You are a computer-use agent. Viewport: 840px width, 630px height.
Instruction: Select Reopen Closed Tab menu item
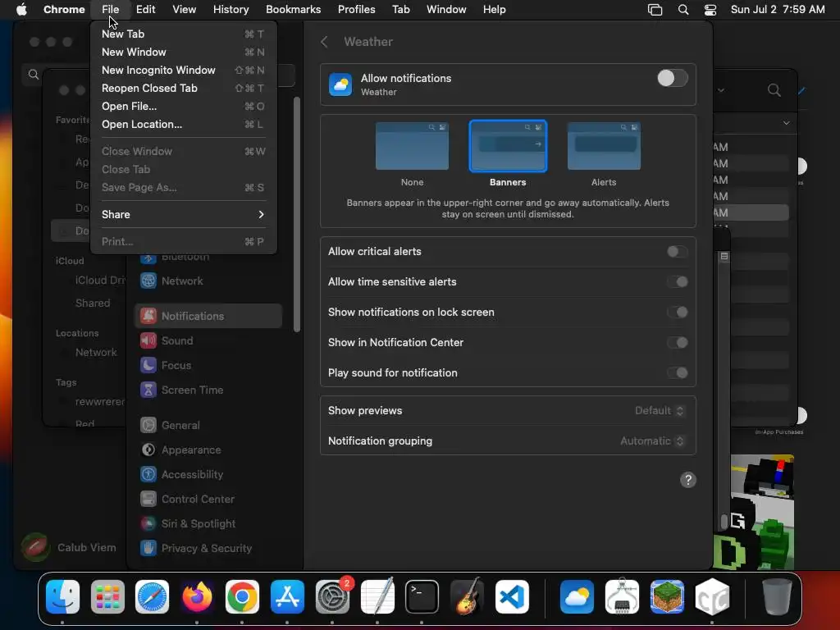(183, 88)
